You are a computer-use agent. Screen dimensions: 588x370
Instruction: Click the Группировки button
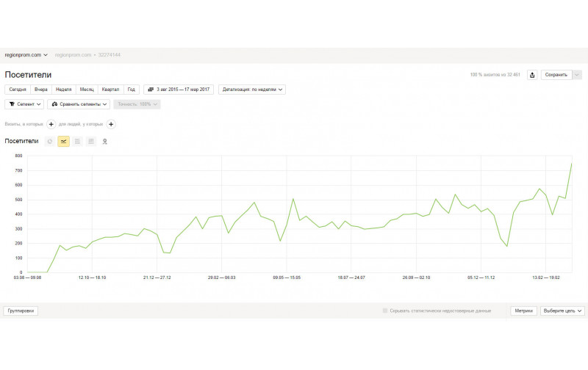pos(21,311)
